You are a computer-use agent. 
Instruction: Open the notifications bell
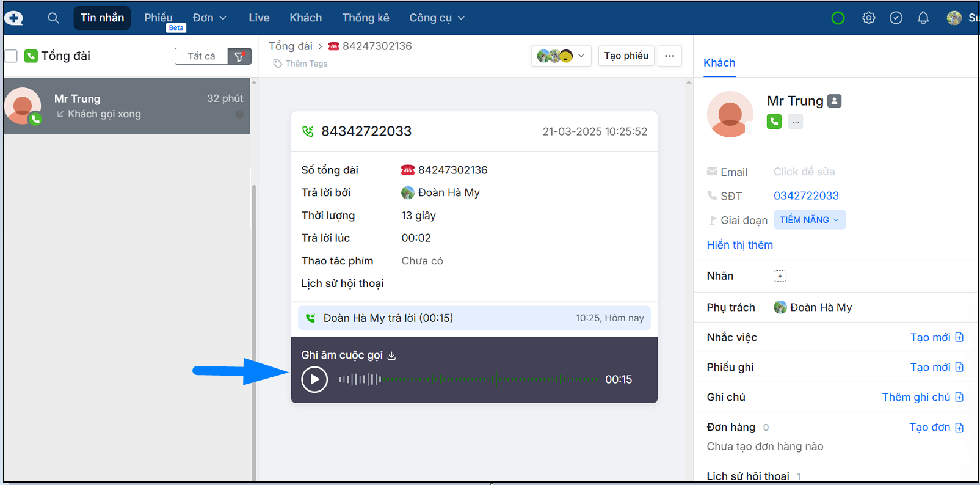(x=923, y=18)
